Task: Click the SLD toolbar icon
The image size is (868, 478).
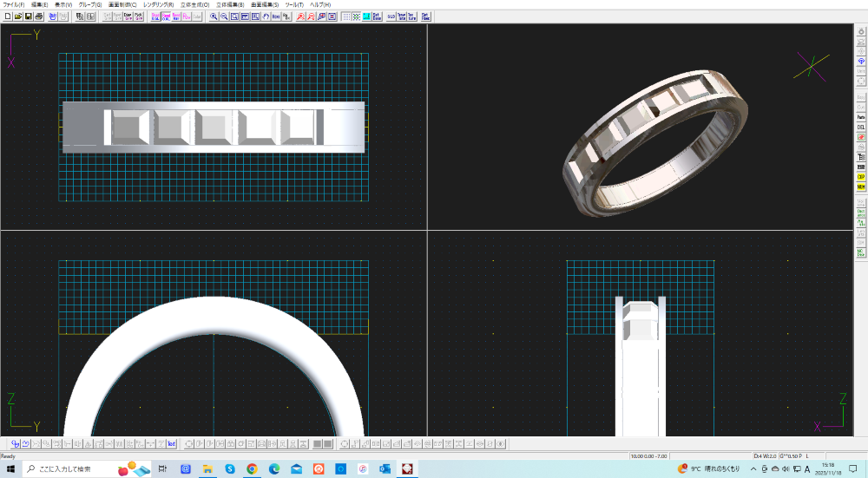Action: pos(391,16)
